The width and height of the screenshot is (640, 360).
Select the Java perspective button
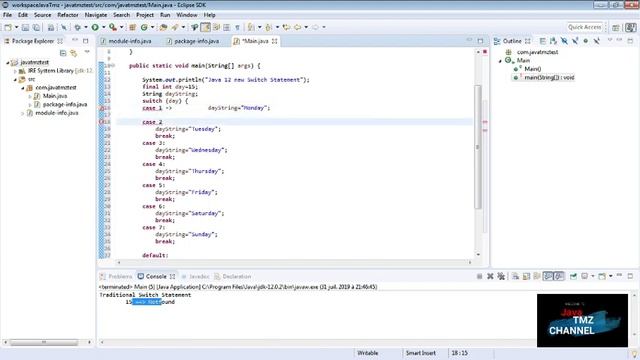631,27
